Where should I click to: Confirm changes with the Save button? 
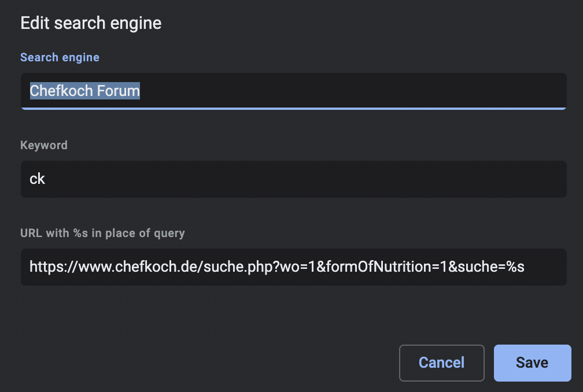532,363
